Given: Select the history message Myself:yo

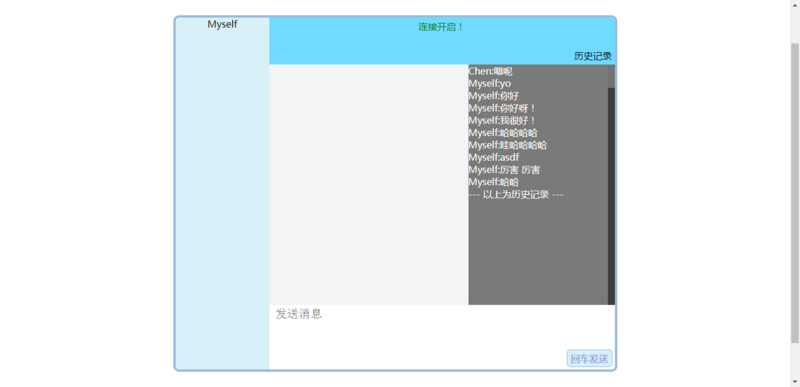Looking at the screenshot, I should pos(489,84).
